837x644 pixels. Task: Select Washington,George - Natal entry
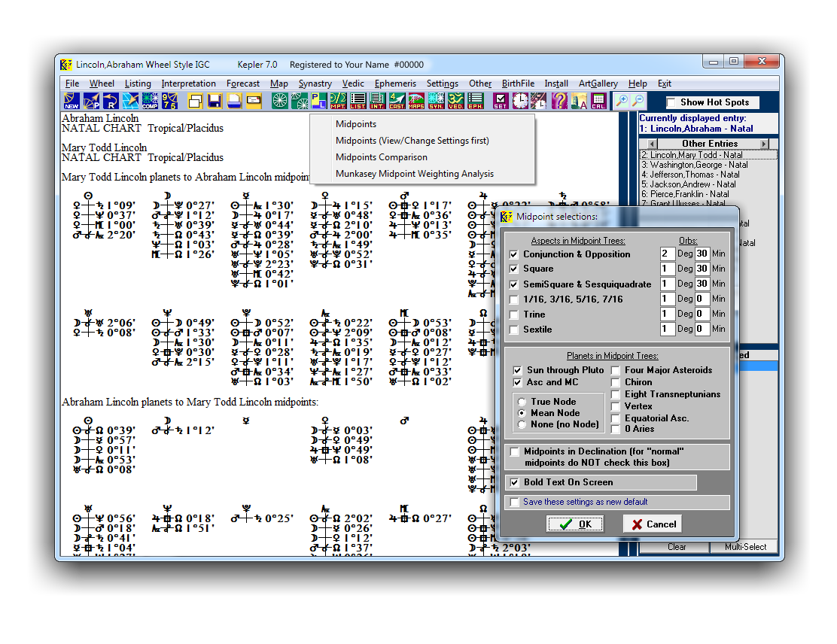click(x=708, y=165)
